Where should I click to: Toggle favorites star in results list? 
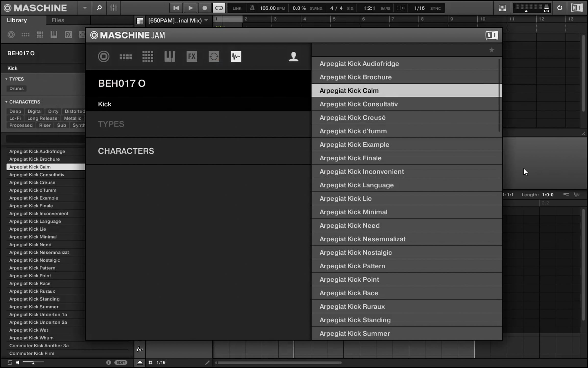coord(491,50)
